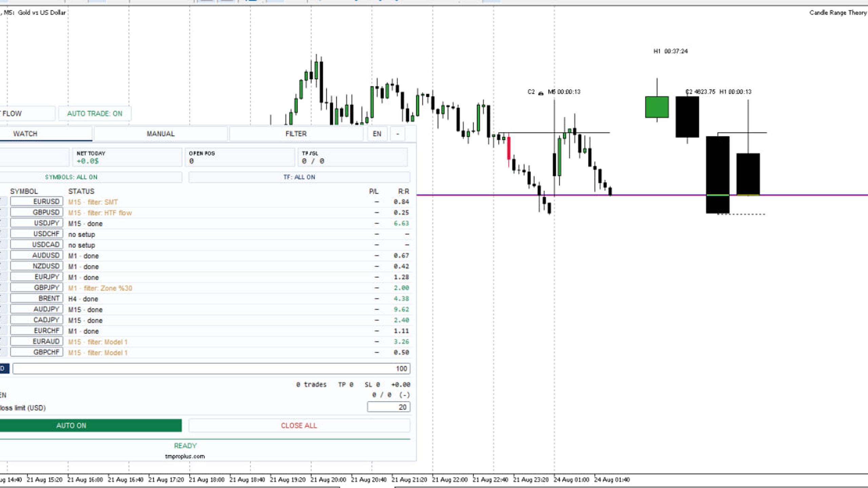Select the EURCHF symbol button
Image resolution: width=868 pixels, height=488 pixels.
coord(37,331)
